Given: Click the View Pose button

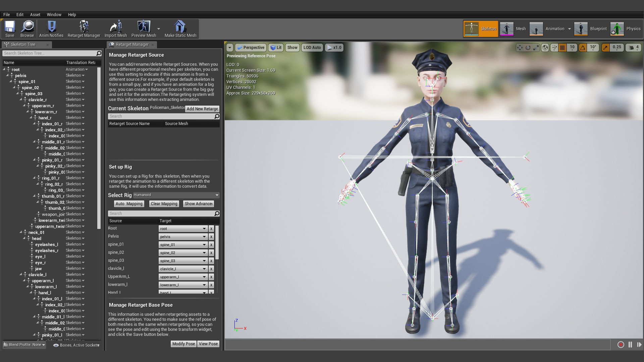Looking at the screenshot, I should point(208,344).
